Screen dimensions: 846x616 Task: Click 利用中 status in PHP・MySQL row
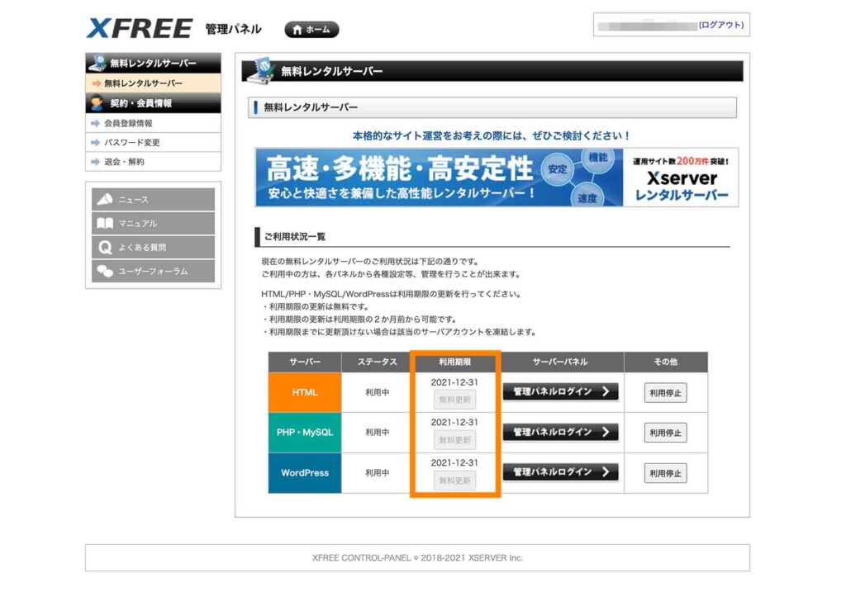pyautogui.click(x=377, y=433)
